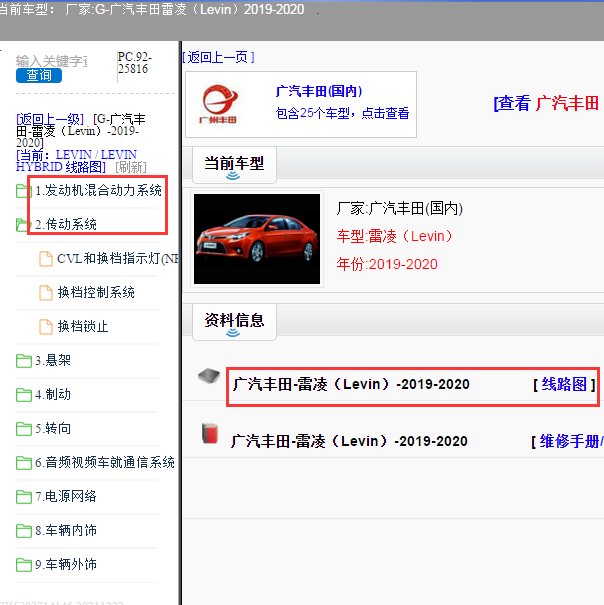
Task: Click the text 车型:雷凌（Levin）
Action: [394, 236]
